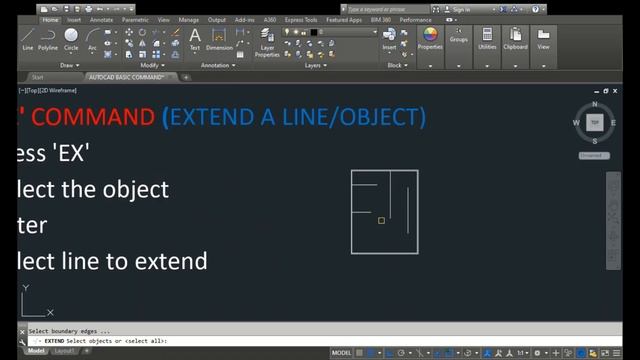640x360 pixels.
Task: Click the MODEL space button
Action: click(x=341, y=353)
